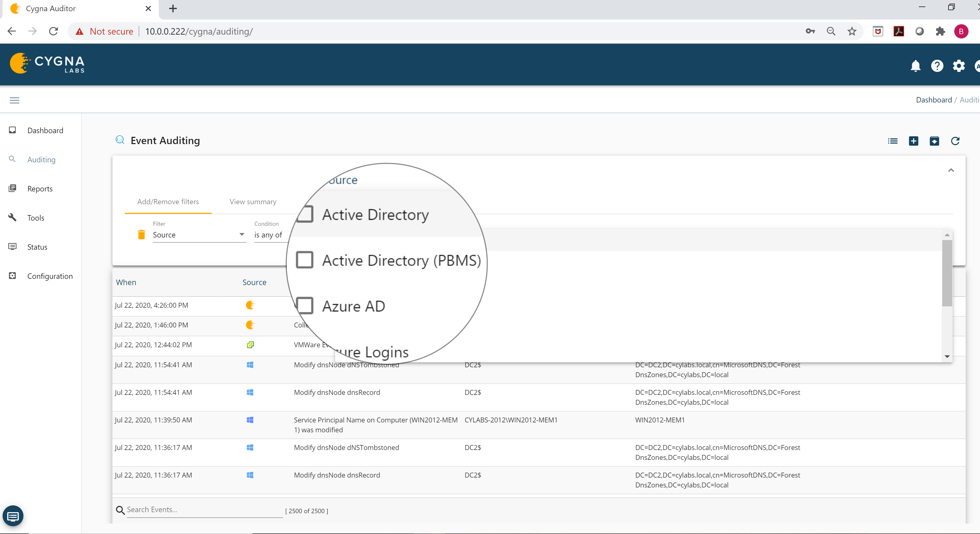Click the archive download box icon
Screen dimensions: 980x534
pyautogui.click(x=934, y=141)
